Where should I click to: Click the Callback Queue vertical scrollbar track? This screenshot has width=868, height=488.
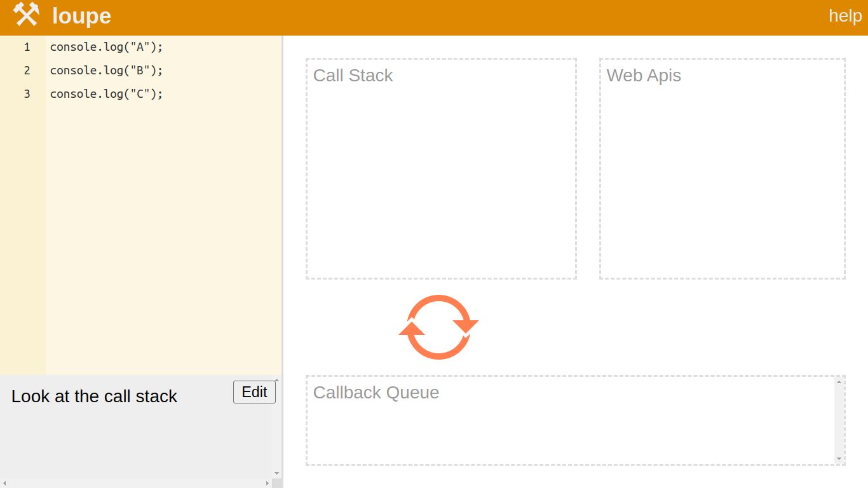coord(839,419)
